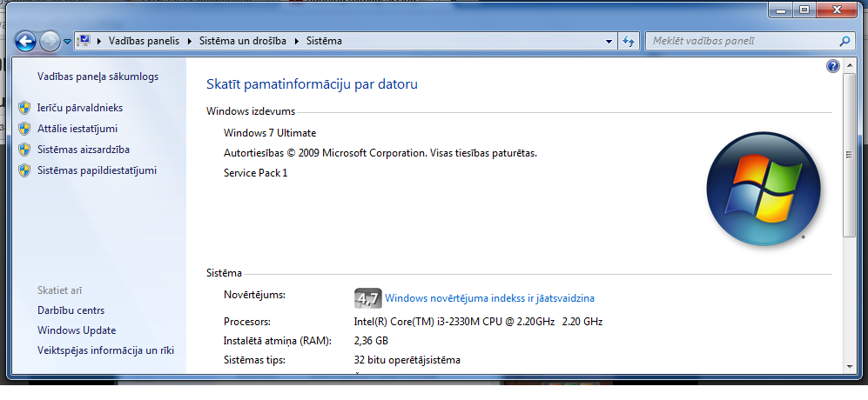
Task: Click the Control Panel icon in address bar
Action: pos(84,40)
